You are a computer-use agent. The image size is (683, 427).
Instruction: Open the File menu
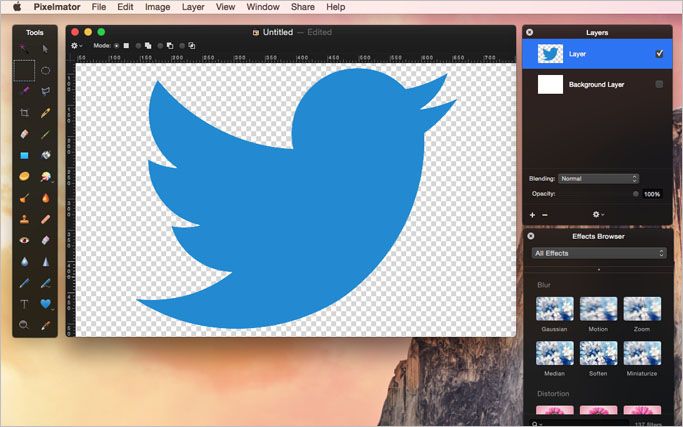click(99, 7)
